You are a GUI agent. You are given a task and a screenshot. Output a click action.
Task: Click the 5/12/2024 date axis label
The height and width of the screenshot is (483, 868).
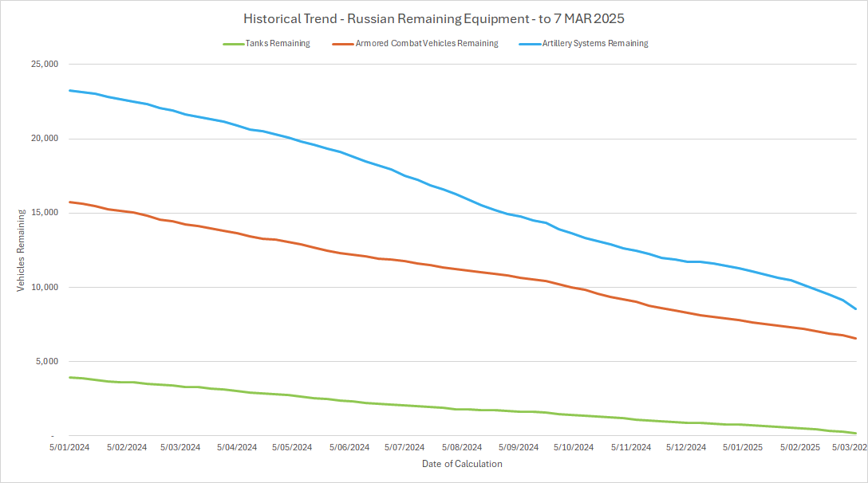tap(686, 448)
